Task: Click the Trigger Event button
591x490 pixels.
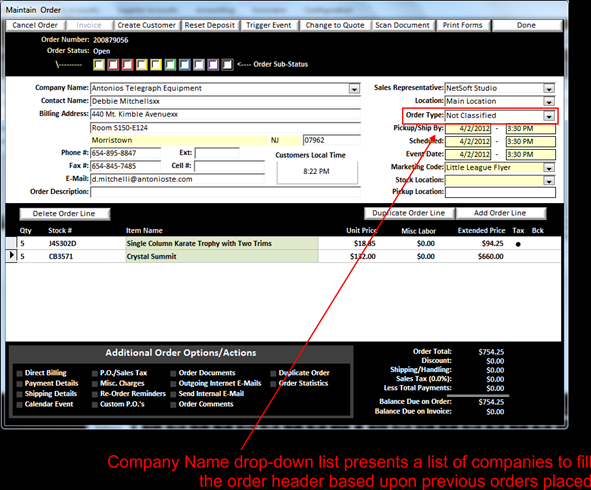Action: tap(269, 25)
